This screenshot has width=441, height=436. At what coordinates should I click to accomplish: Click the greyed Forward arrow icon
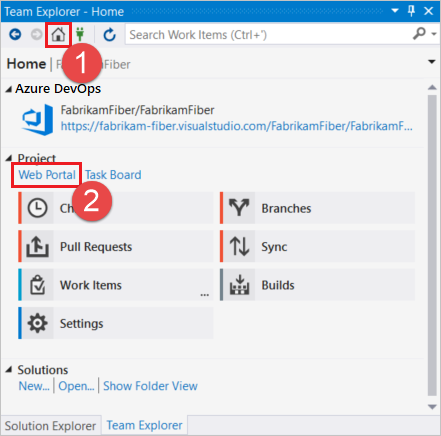click(x=36, y=34)
